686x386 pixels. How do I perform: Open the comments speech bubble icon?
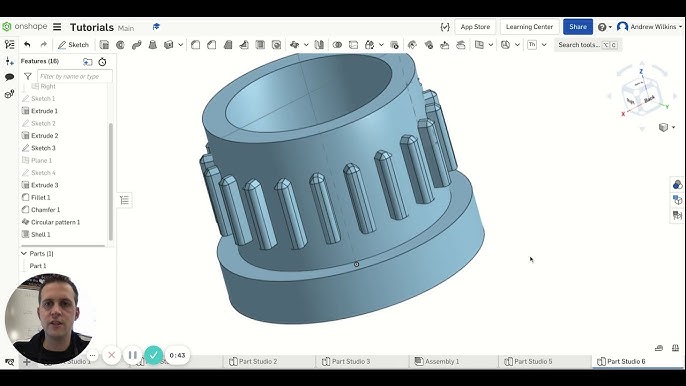coord(9,77)
